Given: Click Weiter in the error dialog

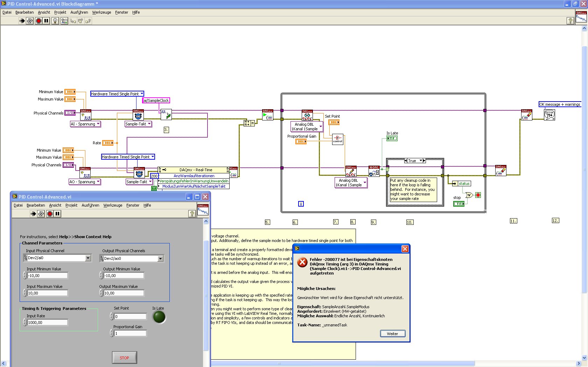Looking at the screenshot, I should pos(392,334).
